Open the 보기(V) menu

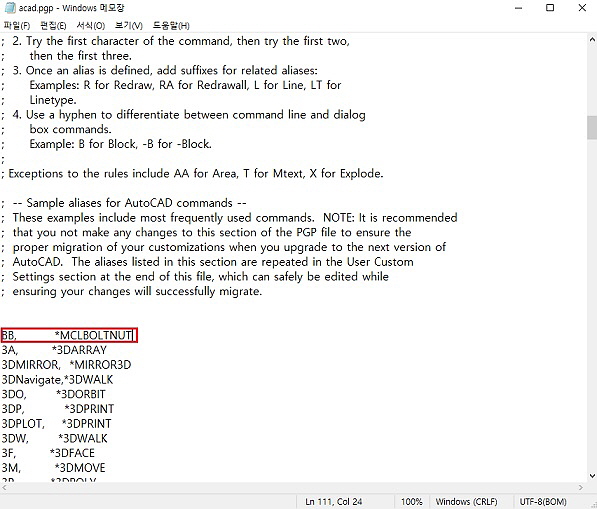point(129,26)
